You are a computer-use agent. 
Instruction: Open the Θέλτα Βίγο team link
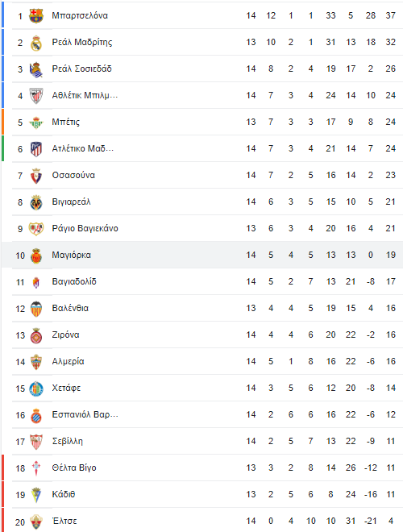coord(74,468)
